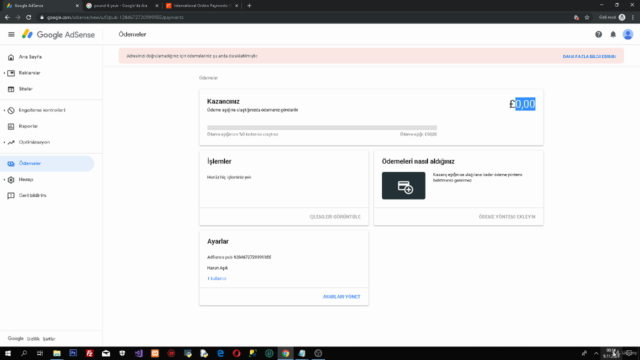Launch FileZilla from the taskbar
Image resolution: width=640 pixels, height=360 pixels.
(x=89, y=353)
